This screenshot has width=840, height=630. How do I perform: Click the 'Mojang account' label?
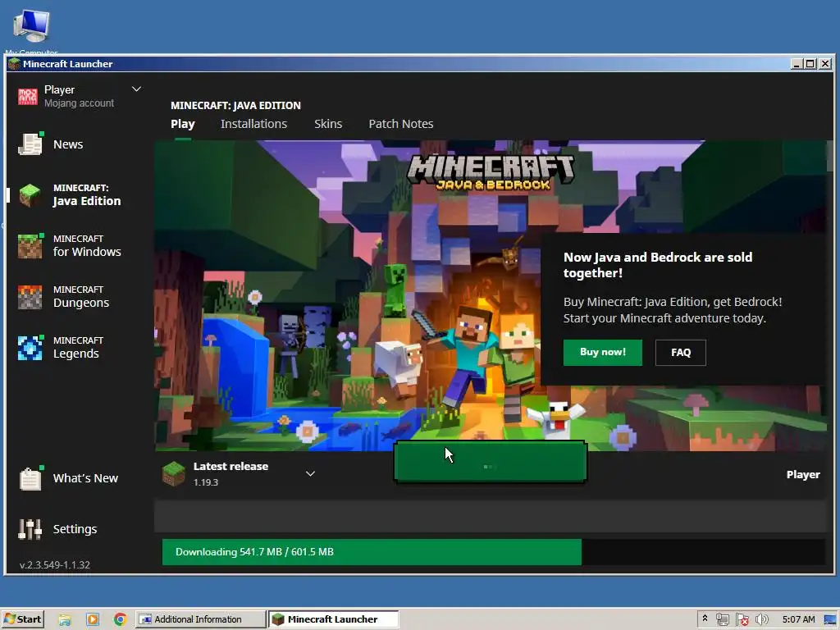point(79,103)
